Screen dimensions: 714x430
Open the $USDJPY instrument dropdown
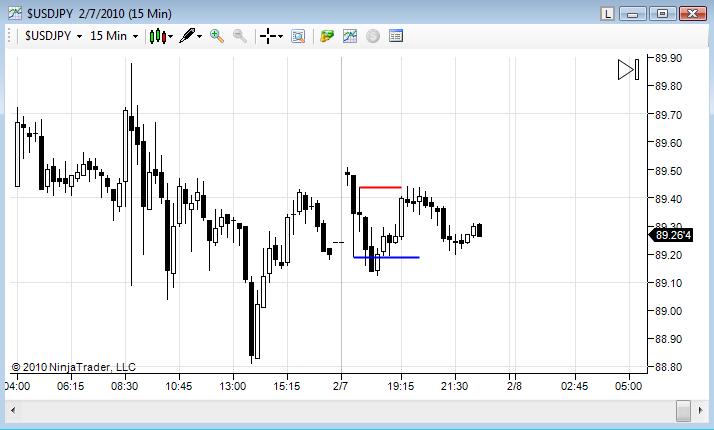tap(53, 36)
